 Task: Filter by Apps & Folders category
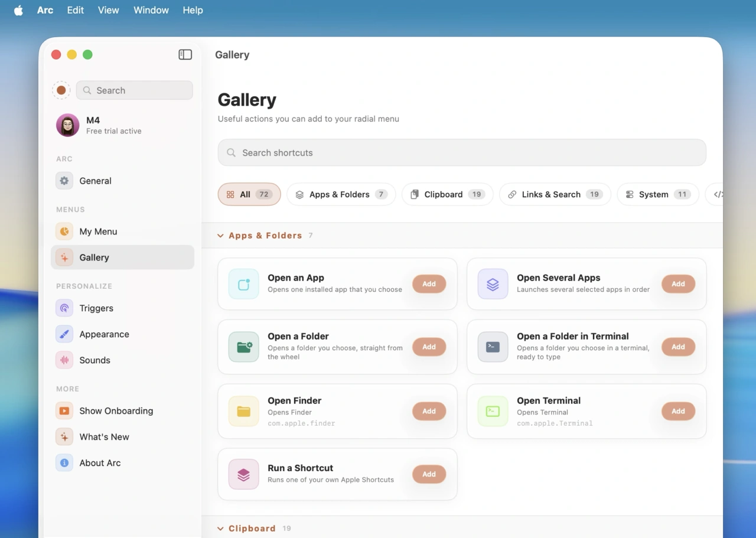[341, 194]
